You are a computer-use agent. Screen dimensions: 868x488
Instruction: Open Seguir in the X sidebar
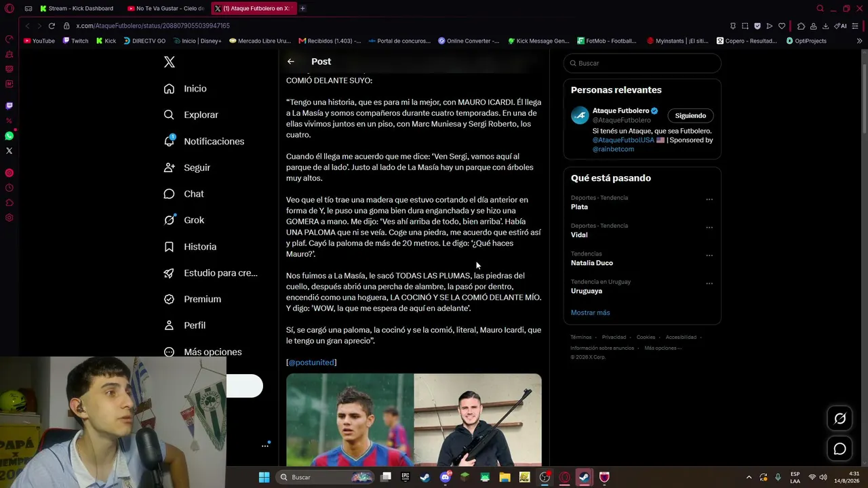(186, 167)
